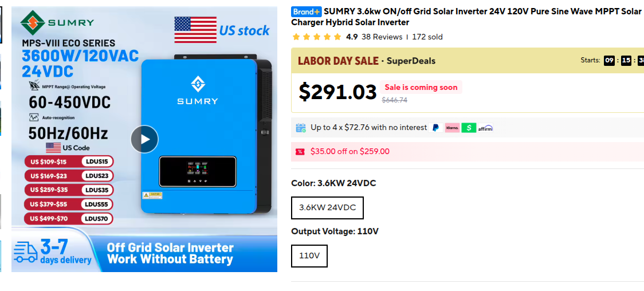Open the LABOR DAY SALE SuperDeals banner
Viewport: 644px width, 291px height.
coord(468,61)
